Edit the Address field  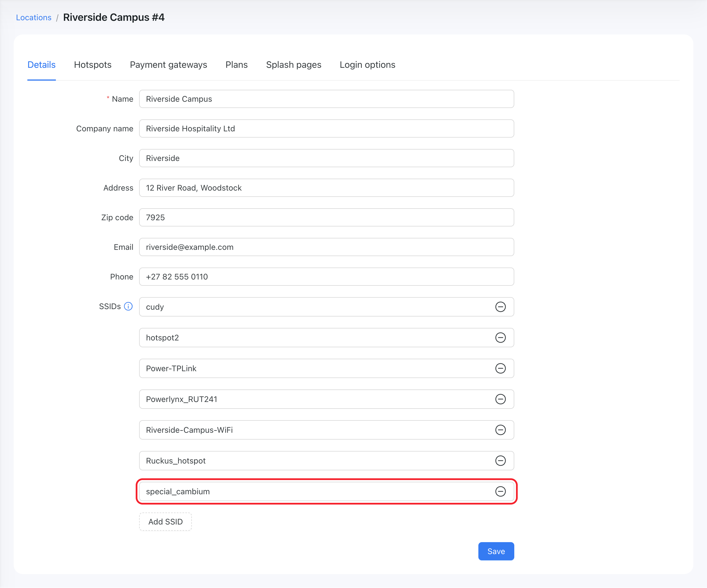point(326,188)
